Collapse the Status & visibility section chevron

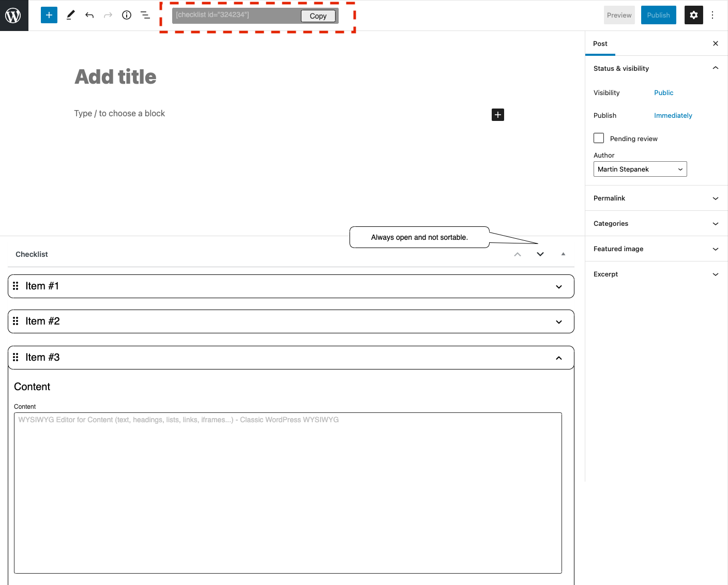[715, 68]
